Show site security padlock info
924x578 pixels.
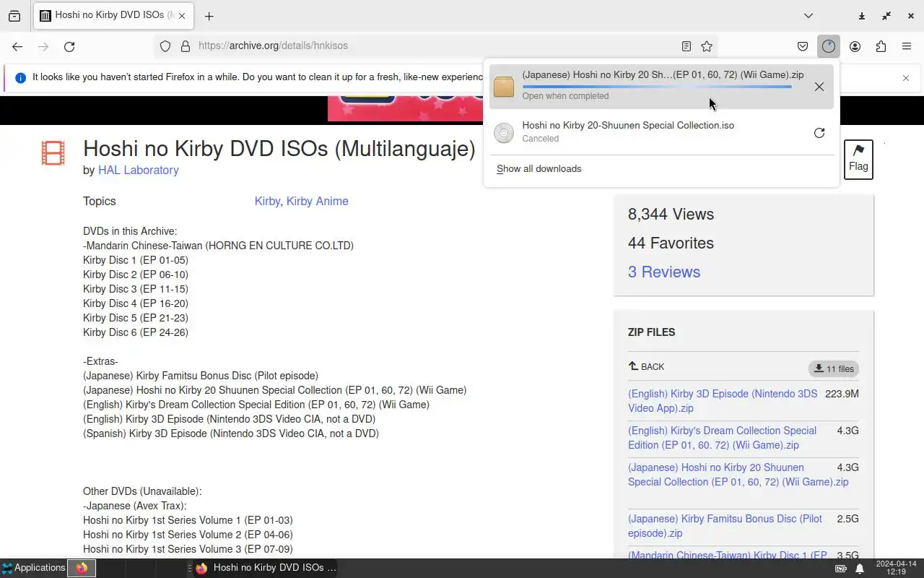[186, 46]
